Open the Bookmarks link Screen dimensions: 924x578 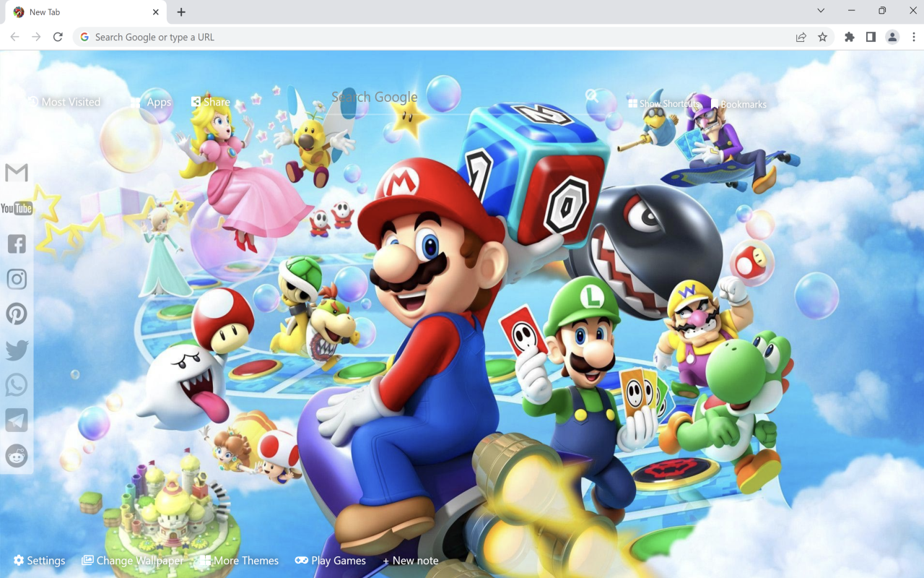738,104
